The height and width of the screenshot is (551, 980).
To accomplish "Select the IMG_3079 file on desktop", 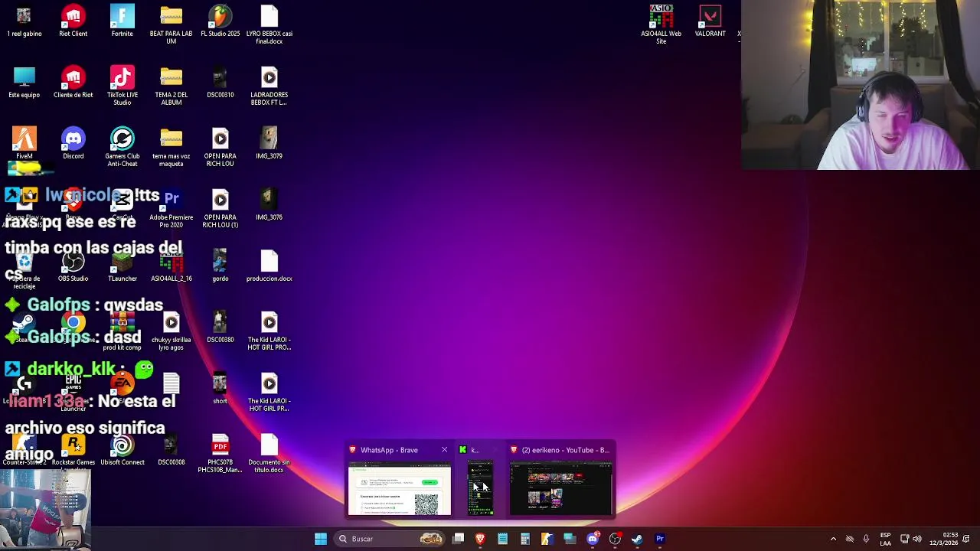I will (269, 144).
